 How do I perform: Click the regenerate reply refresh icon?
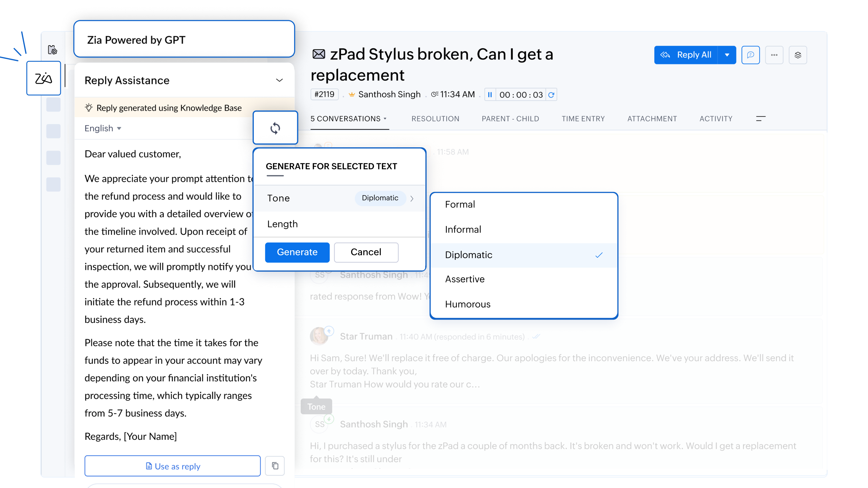click(275, 128)
